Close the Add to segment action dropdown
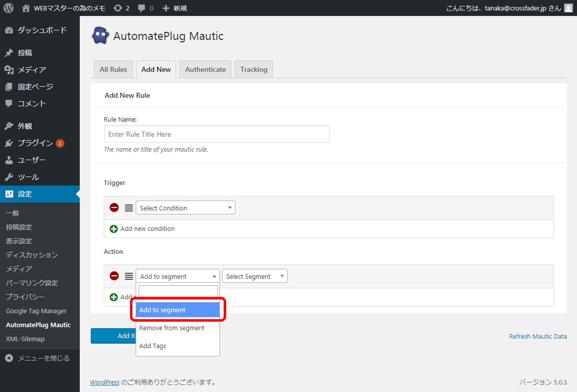Image resolution: width=577 pixels, height=392 pixels. pos(177,276)
